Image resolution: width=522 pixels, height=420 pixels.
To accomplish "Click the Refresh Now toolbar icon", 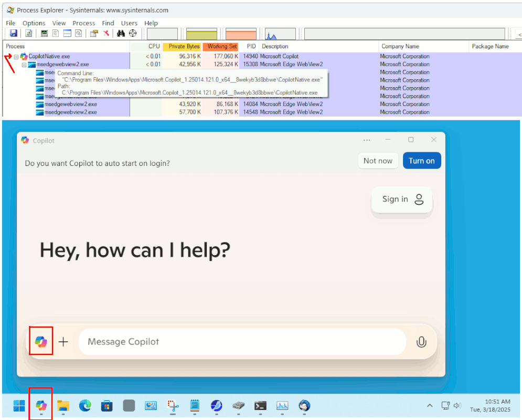I will tap(29, 33).
